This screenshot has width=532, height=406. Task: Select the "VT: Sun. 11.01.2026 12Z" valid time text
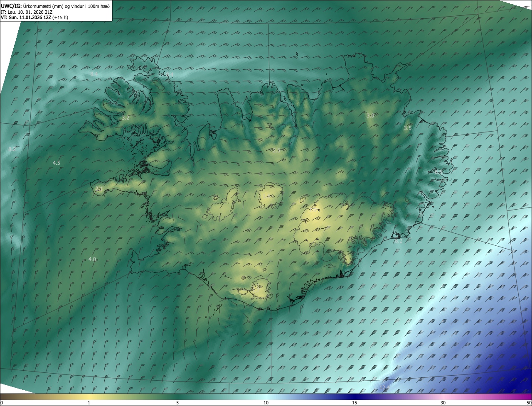pos(26,17)
